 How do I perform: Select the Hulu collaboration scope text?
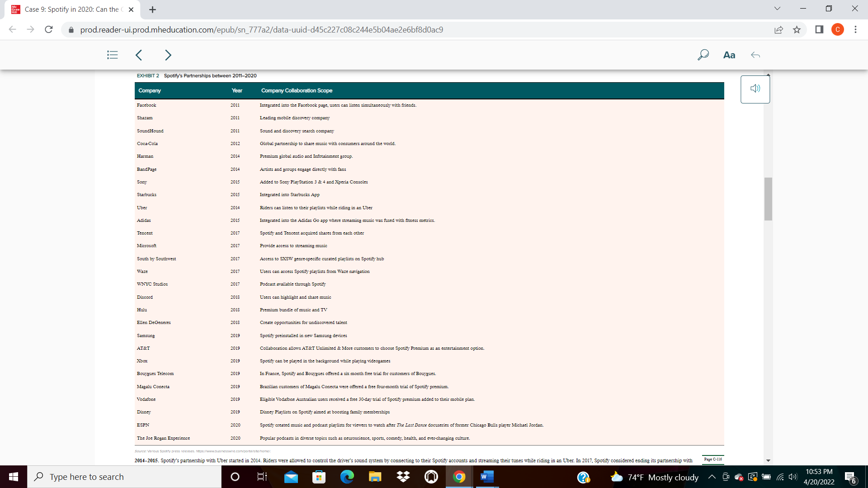tap(293, 310)
